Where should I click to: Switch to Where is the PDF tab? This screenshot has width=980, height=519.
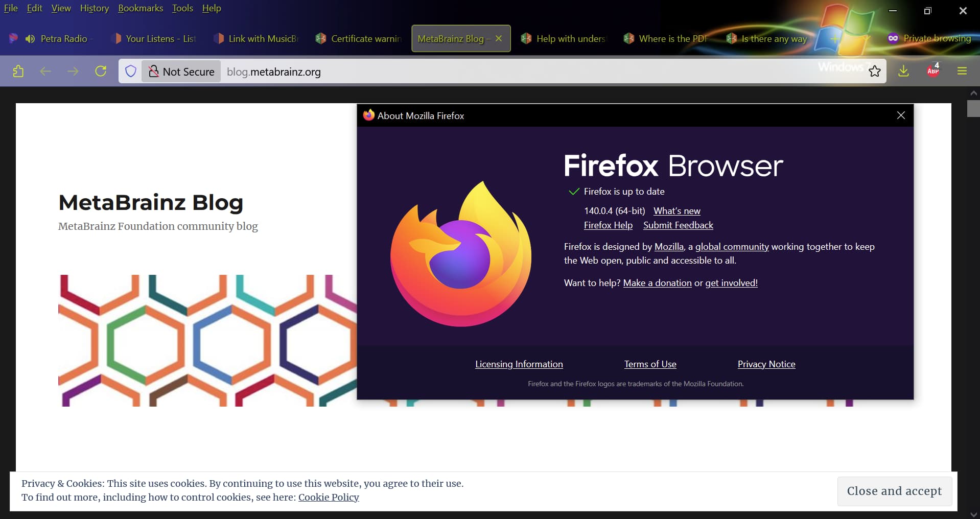pyautogui.click(x=667, y=38)
